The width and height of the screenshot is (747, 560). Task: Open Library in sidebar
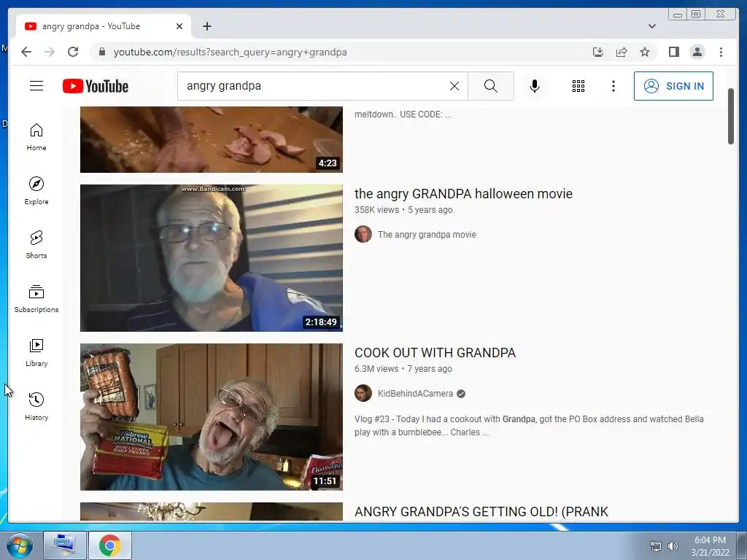tap(36, 352)
